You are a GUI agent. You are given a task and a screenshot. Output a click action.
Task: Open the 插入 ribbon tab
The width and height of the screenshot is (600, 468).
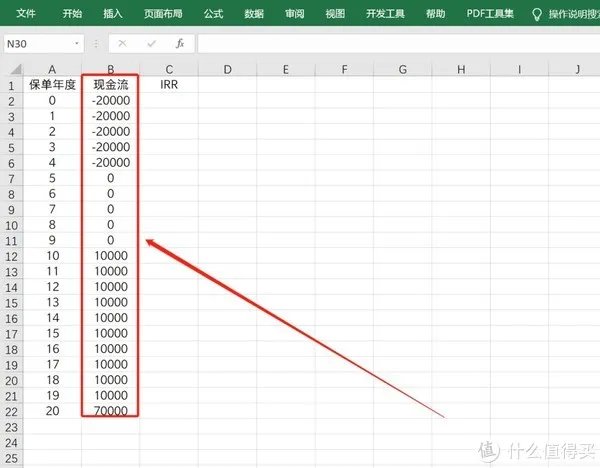[112, 14]
